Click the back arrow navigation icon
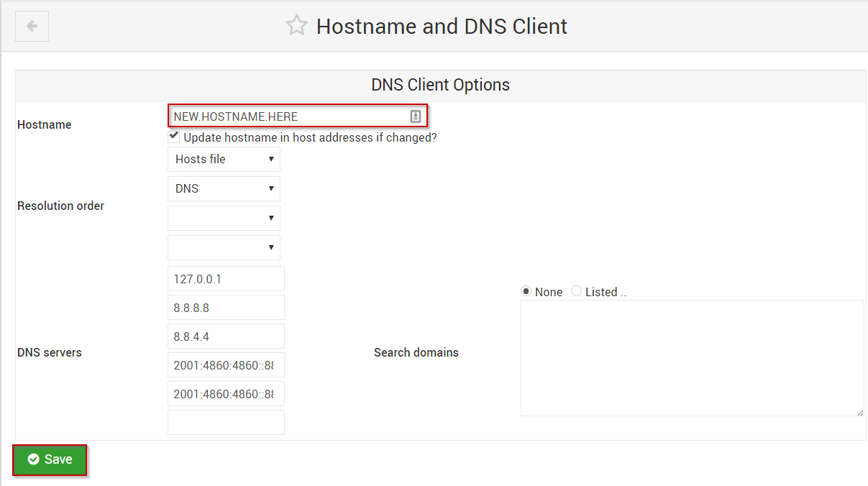The width and height of the screenshot is (868, 486). point(32,26)
